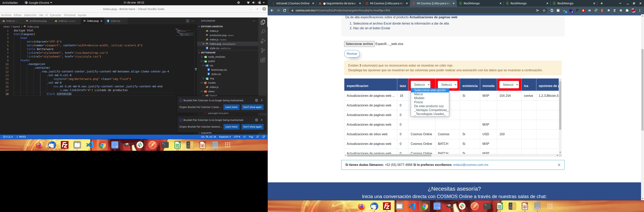Switch to Intranet | Cosmos Online Chrome tab
Screen dimensions: 644x212
pyautogui.click(x=293, y=4)
